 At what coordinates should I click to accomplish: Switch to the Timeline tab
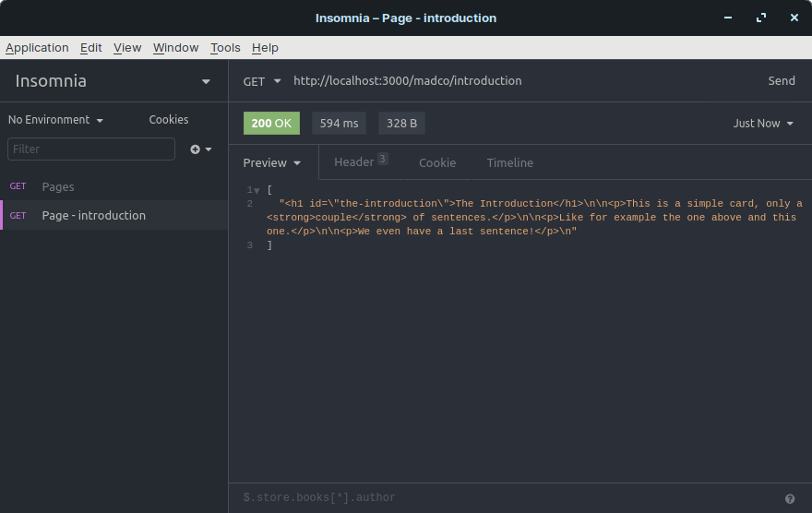click(x=510, y=162)
